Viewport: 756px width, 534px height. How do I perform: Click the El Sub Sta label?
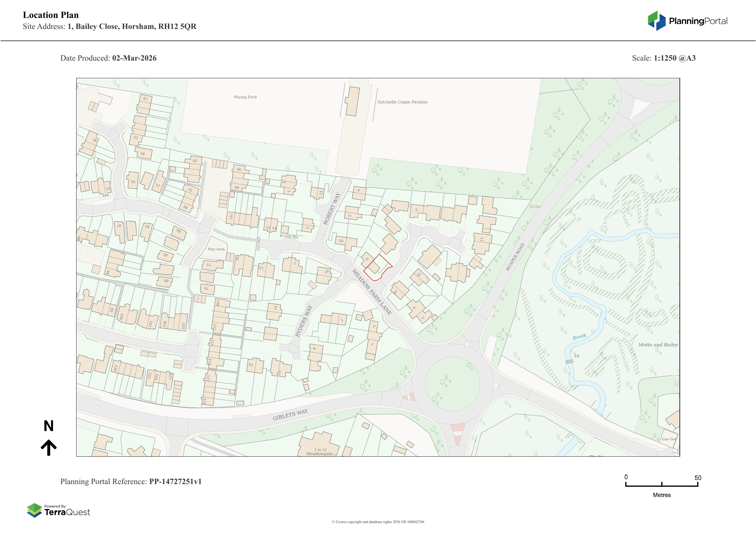pos(289,237)
